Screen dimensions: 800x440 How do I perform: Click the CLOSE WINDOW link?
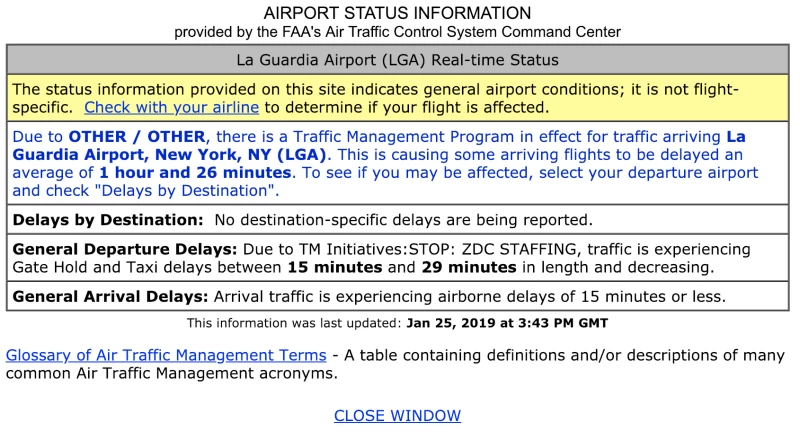tap(397, 415)
